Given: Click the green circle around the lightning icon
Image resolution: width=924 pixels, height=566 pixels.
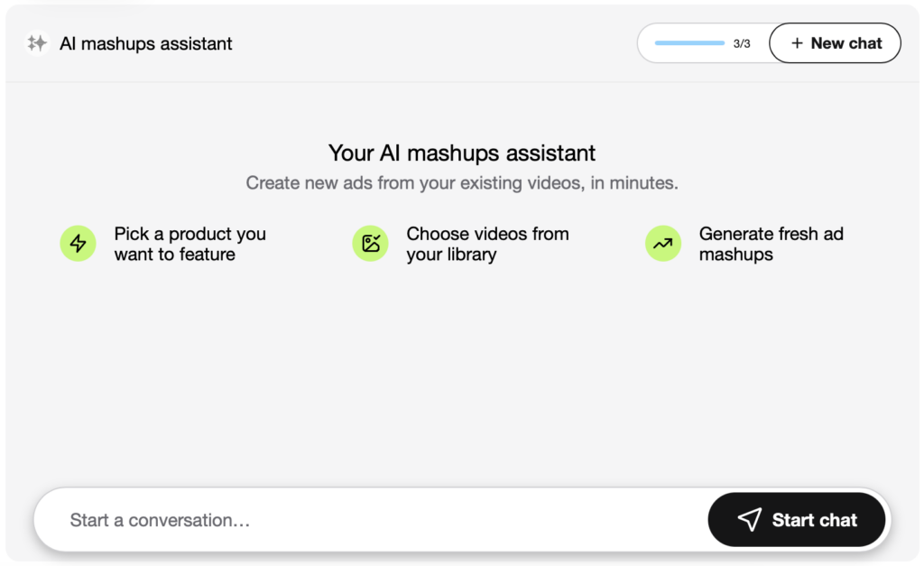Looking at the screenshot, I should pos(78,243).
